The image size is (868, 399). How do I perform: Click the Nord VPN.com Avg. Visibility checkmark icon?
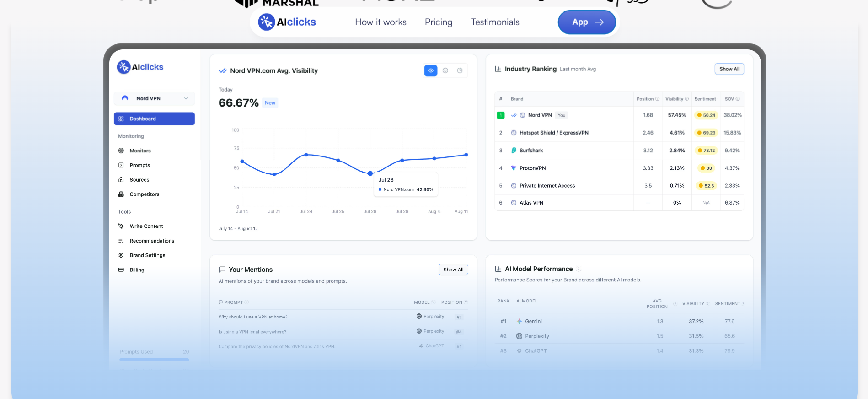tap(223, 71)
